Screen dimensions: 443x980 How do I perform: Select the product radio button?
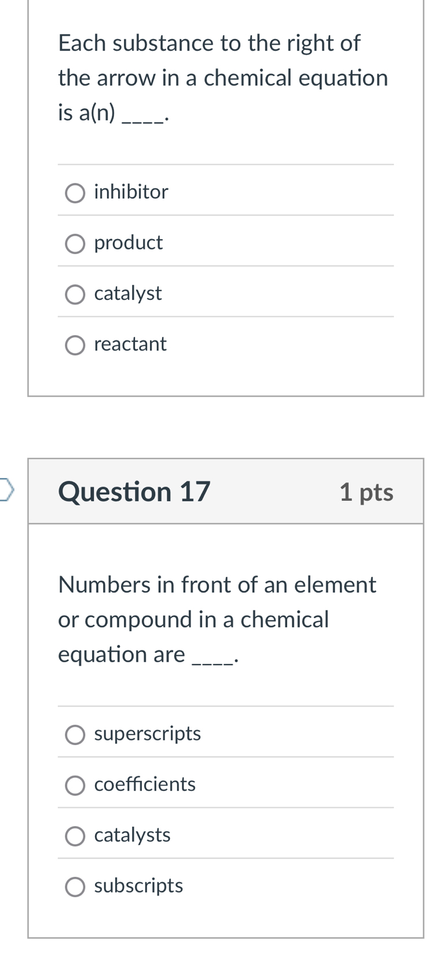(x=75, y=244)
